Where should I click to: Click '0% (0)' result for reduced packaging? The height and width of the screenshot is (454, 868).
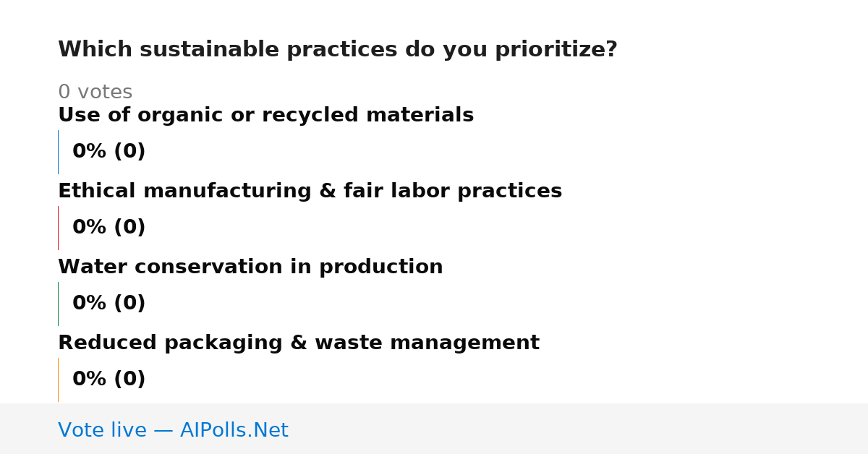pos(109,380)
